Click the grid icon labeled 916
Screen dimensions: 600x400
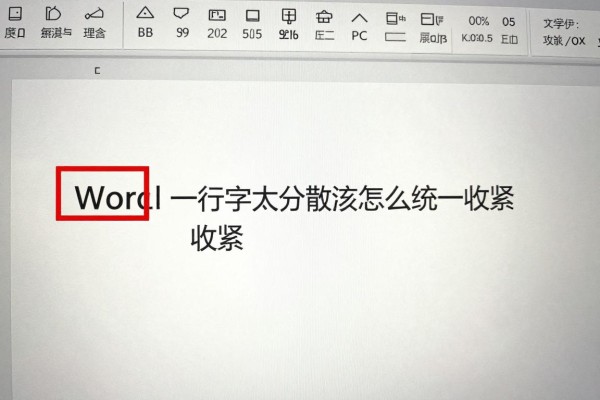point(289,16)
